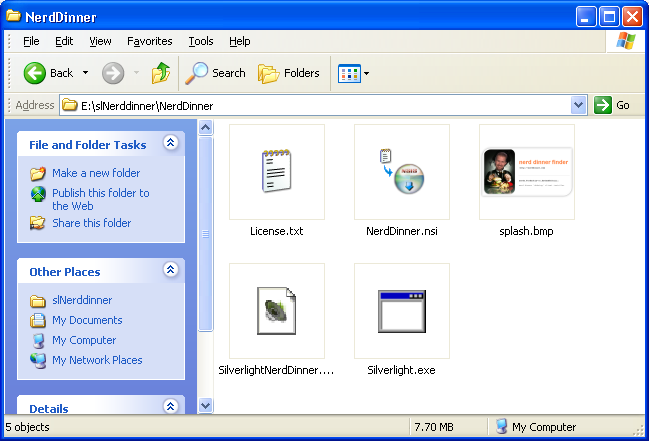Expand the address bar dropdown

(578, 105)
